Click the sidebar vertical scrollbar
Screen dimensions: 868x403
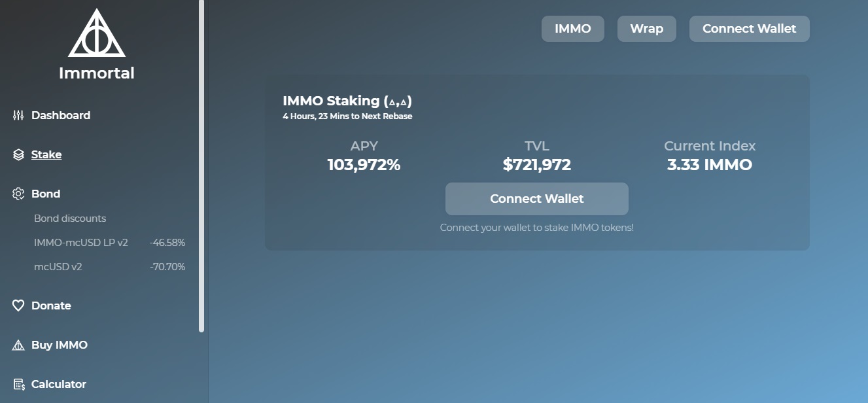(x=201, y=166)
